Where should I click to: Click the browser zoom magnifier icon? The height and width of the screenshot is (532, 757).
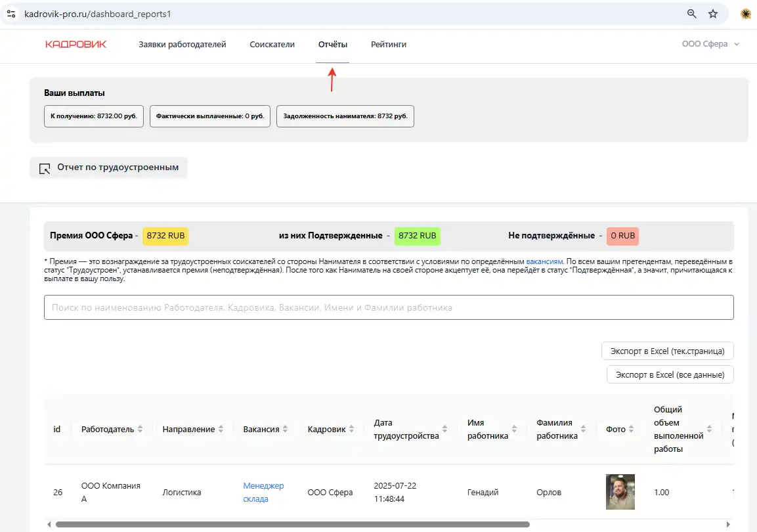pyautogui.click(x=691, y=14)
